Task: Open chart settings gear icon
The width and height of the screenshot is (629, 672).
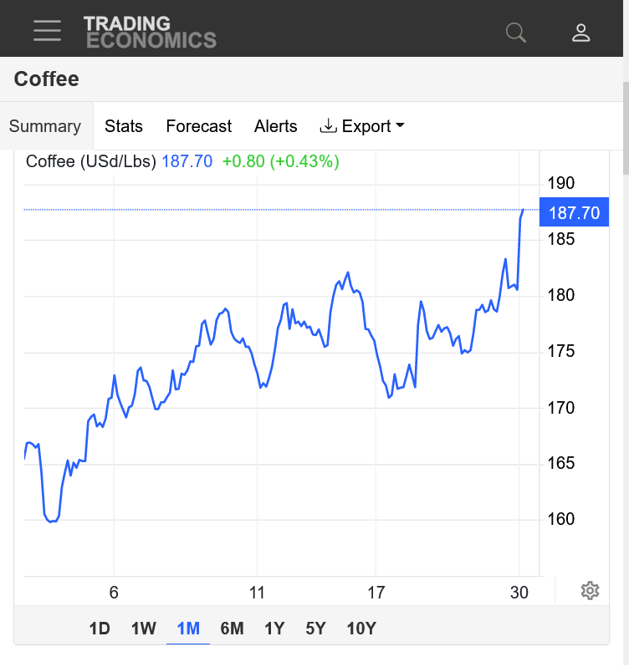Action: (x=590, y=591)
